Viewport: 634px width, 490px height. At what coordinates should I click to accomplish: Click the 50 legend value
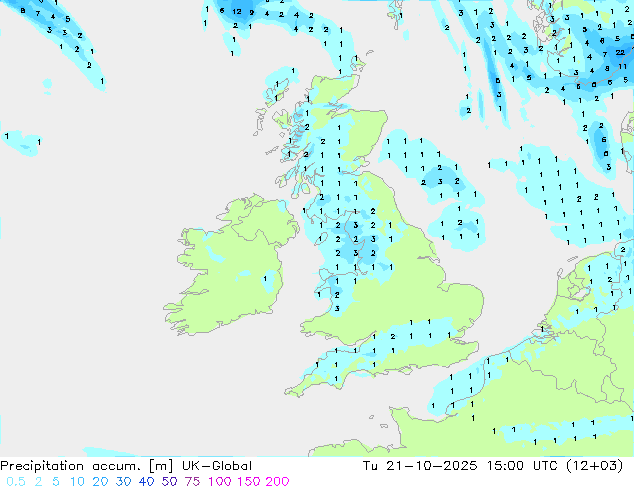(x=169, y=482)
